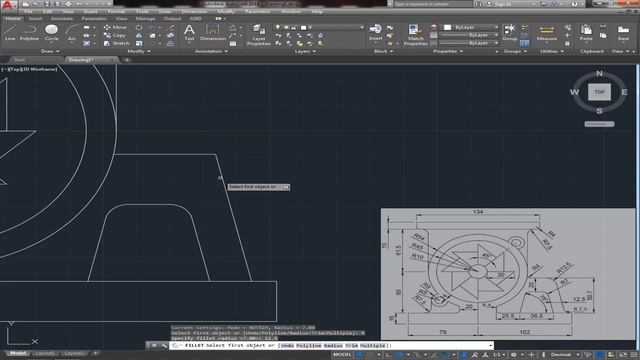Click the Mirror tool icon
This screenshot has height=360, width=640.
point(139,36)
